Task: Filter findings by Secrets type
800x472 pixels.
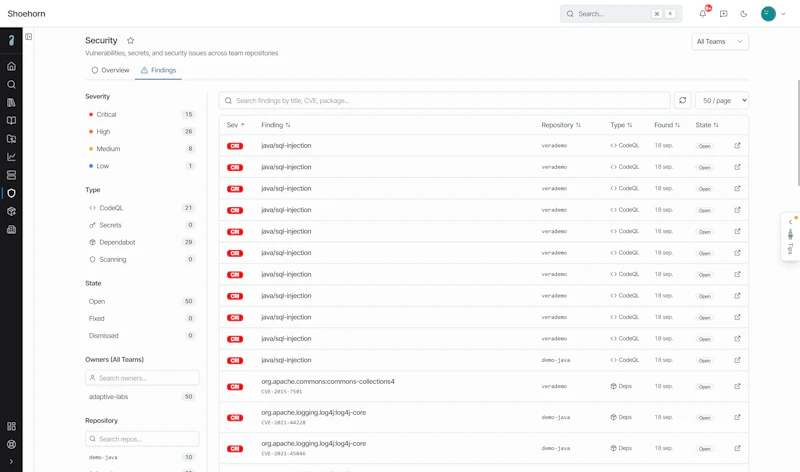Action: coord(141,225)
